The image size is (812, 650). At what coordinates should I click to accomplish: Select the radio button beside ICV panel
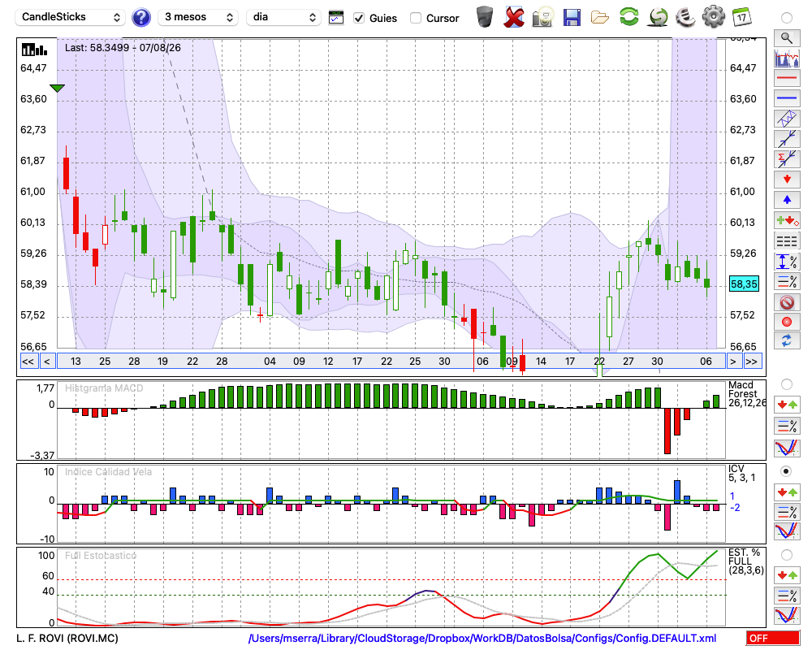pyautogui.click(x=786, y=471)
